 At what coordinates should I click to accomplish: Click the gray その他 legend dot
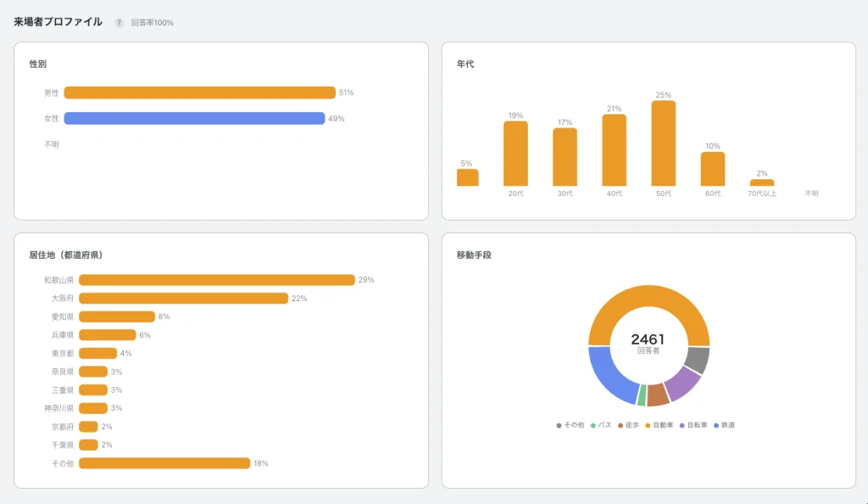point(559,425)
